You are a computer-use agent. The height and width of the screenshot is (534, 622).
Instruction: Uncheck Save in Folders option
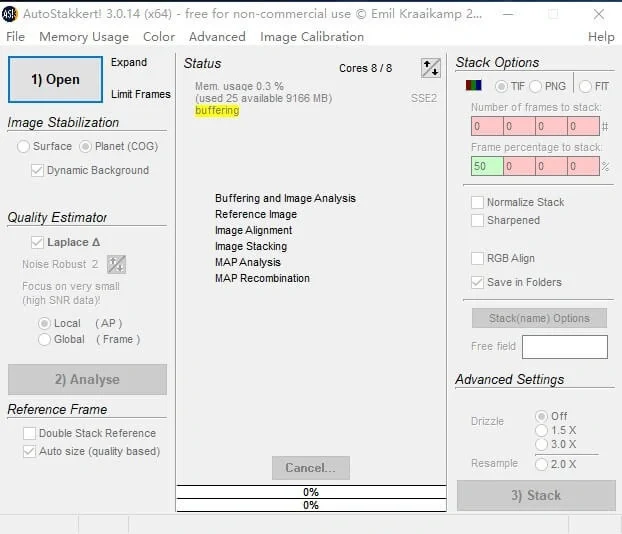point(478,282)
